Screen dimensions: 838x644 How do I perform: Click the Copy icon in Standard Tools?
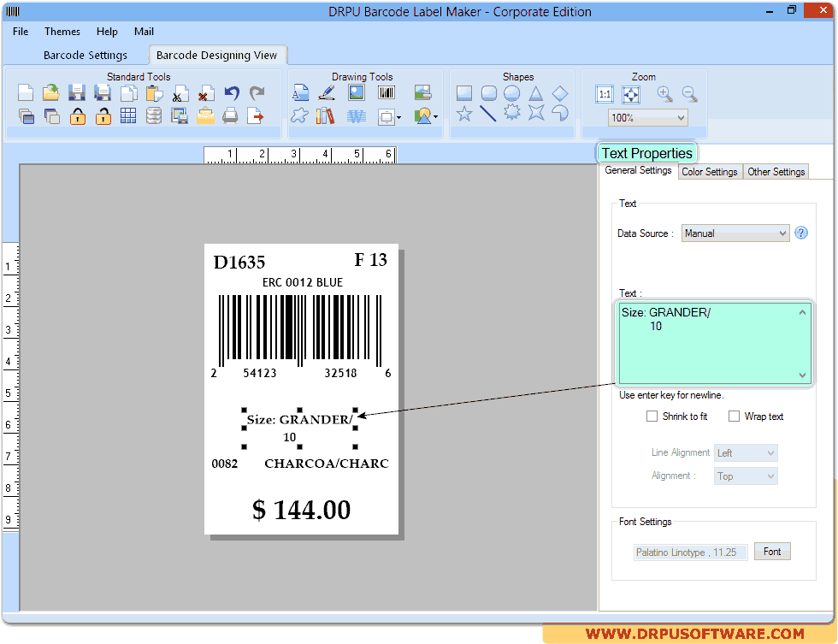(x=128, y=93)
